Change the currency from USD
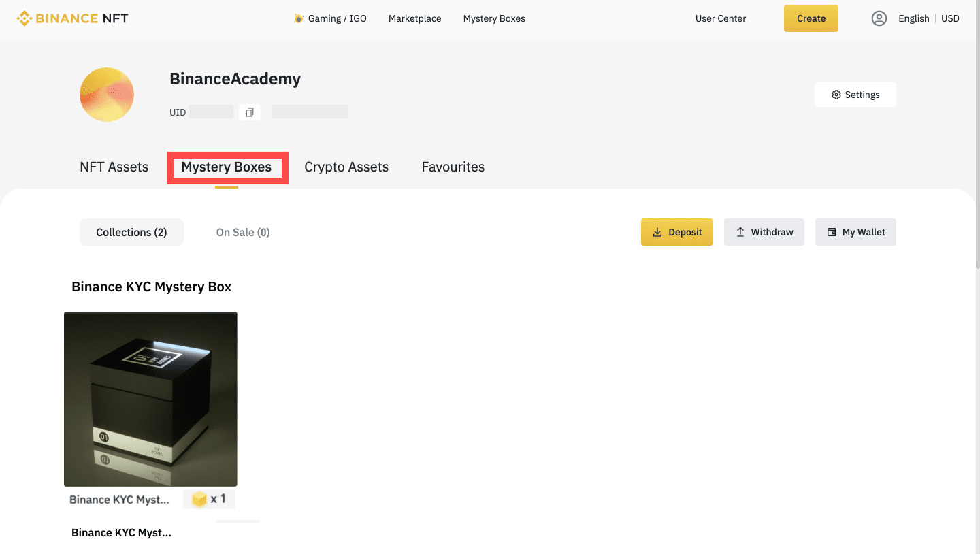980x554 pixels. [950, 18]
